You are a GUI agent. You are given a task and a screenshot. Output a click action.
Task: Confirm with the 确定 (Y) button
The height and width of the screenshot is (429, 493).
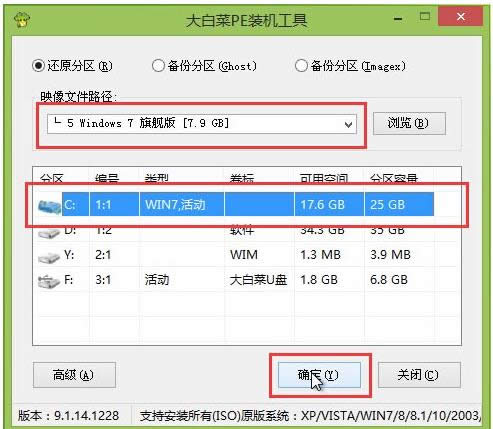pos(319,375)
